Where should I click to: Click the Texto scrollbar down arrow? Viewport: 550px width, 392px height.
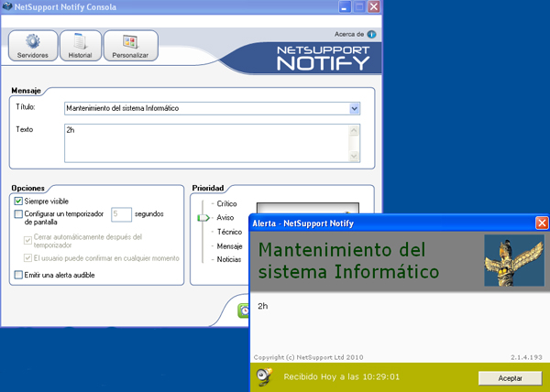354,156
